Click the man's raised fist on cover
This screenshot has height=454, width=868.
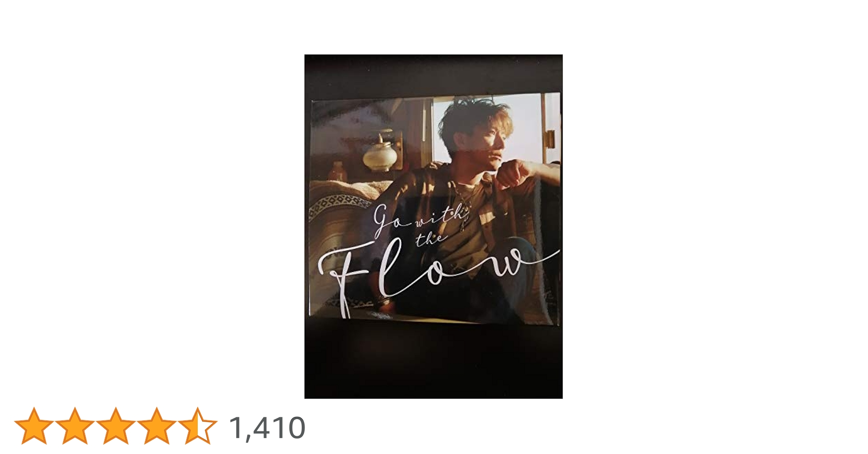pyautogui.click(x=514, y=174)
